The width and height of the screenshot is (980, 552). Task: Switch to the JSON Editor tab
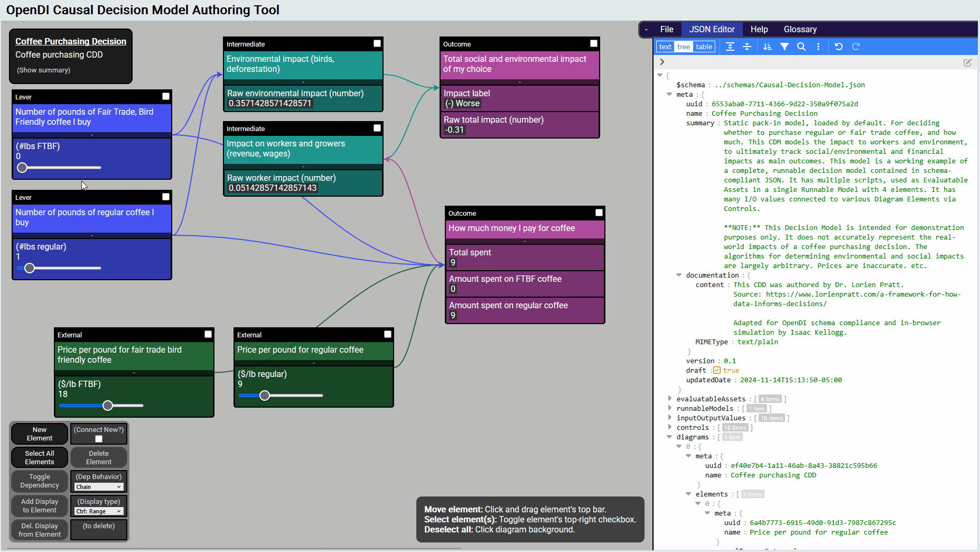tap(712, 30)
